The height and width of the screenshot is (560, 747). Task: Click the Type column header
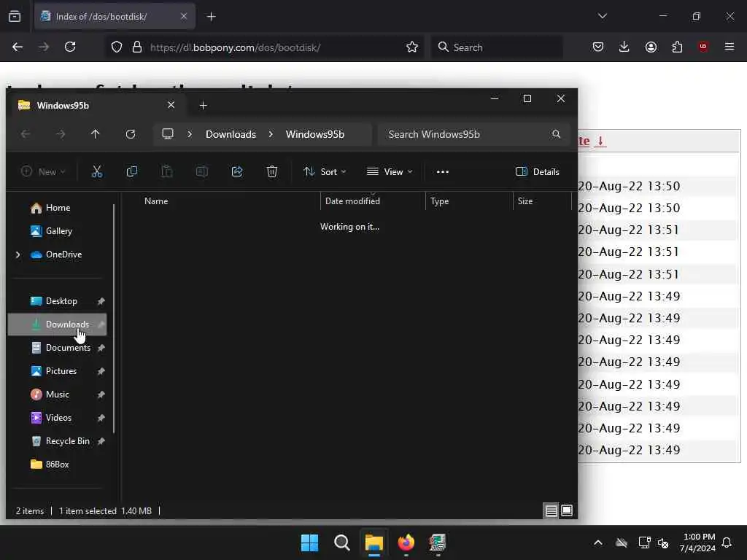469,201
